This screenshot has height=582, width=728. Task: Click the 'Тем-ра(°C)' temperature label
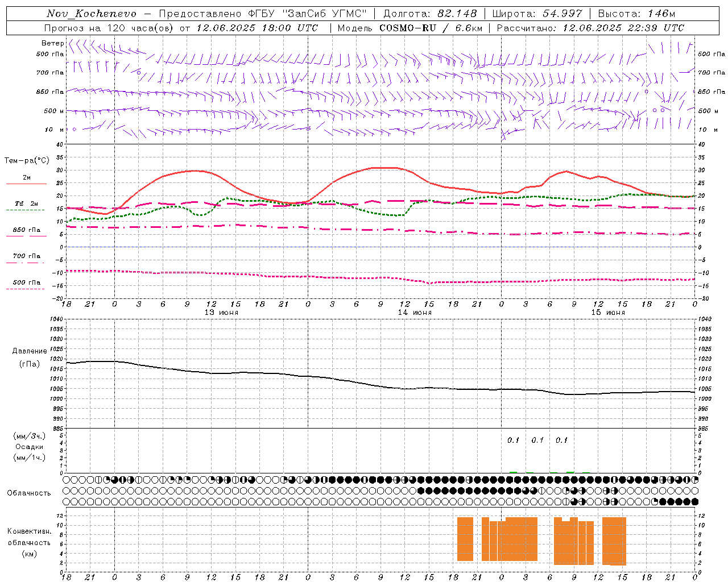27,161
